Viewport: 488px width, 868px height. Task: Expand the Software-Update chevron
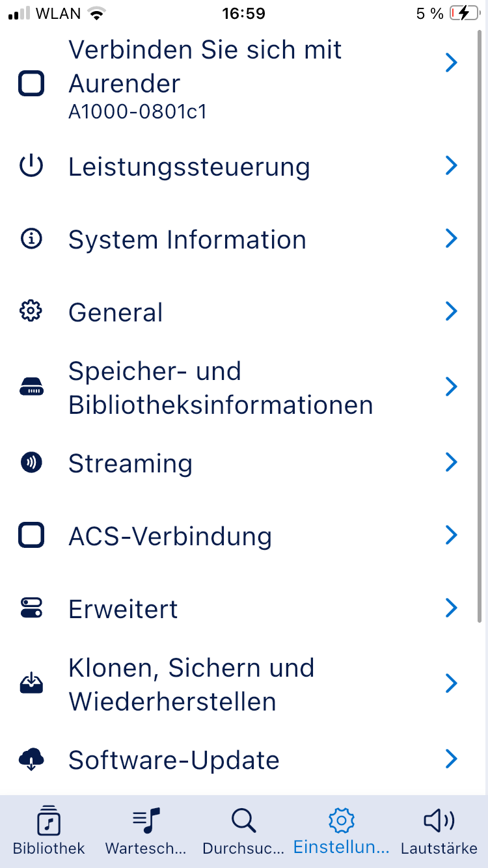[x=451, y=759]
